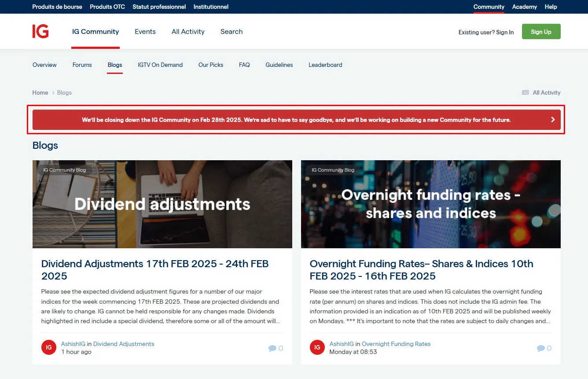Click the 'Blogs' page heading
The height and width of the screenshot is (379, 588).
45,145
